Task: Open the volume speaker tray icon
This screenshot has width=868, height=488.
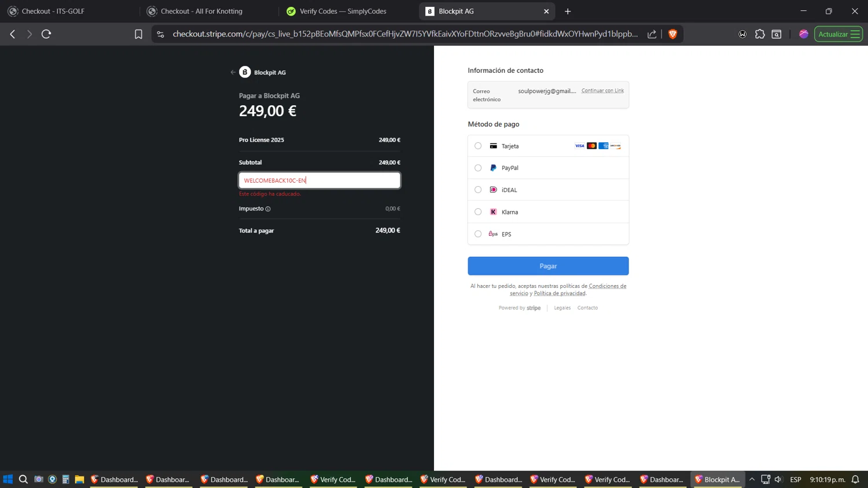Action: tap(778, 479)
